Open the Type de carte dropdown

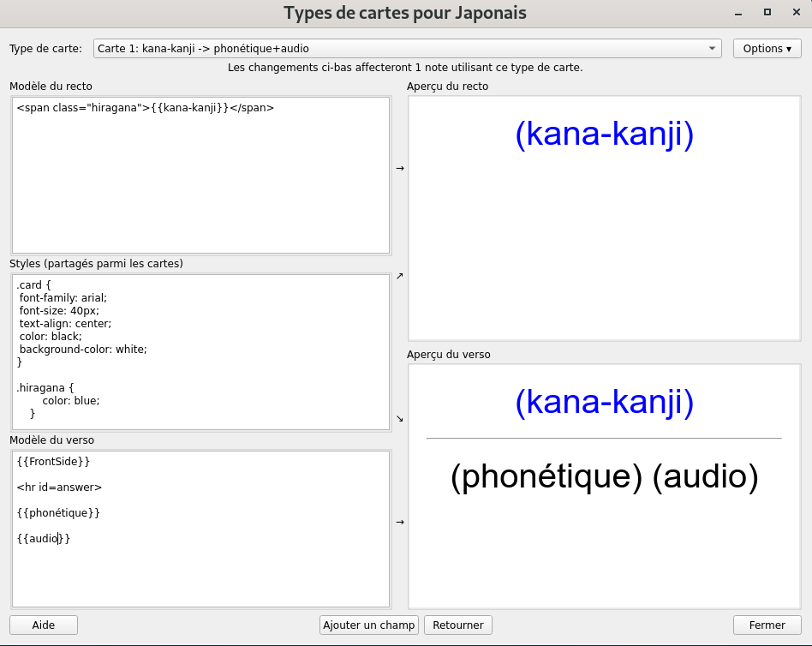tap(407, 49)
